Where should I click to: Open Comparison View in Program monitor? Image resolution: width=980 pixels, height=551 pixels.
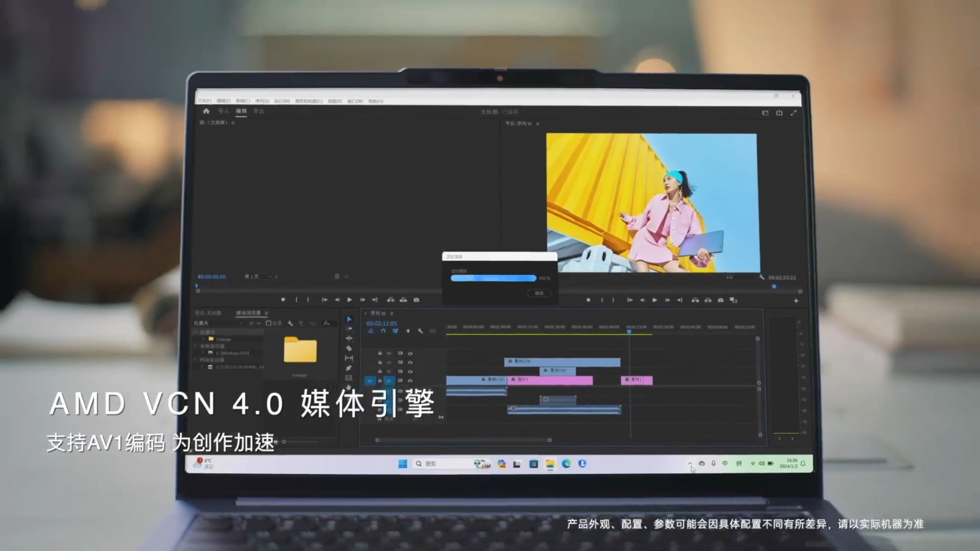click(x=733, y=300)
